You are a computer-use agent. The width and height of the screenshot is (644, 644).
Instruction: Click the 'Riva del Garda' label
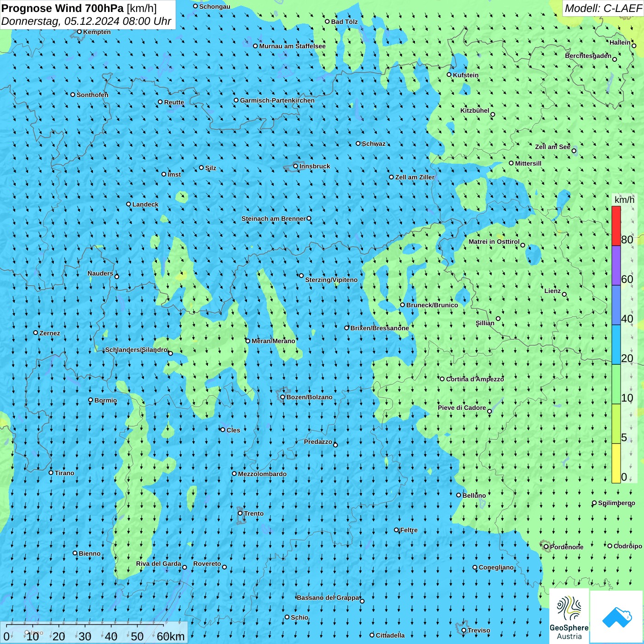click(x=159, y=563)
